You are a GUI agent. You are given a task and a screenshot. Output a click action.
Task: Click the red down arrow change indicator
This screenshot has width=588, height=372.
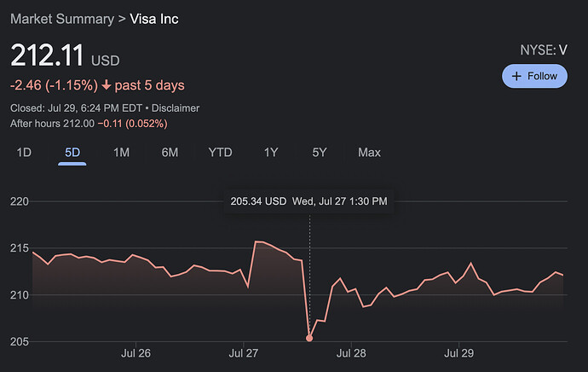coord(106,85)
